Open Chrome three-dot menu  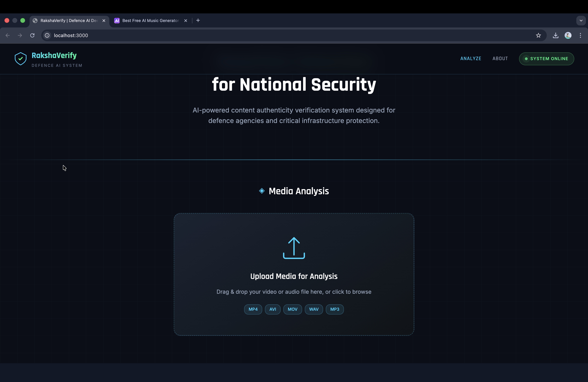coord(580,35)
